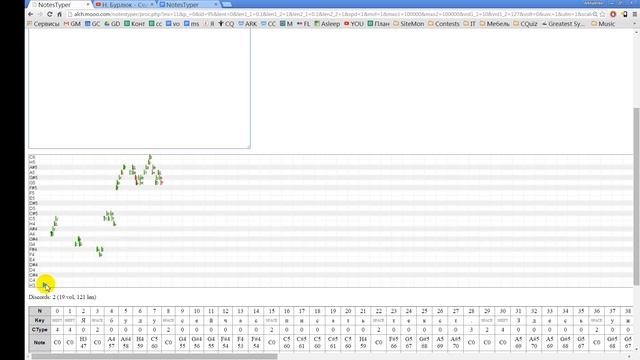Viewport: 640px width, 360px height.
Task: Click note cell H3 47
Action: click(x=83, y=342)
